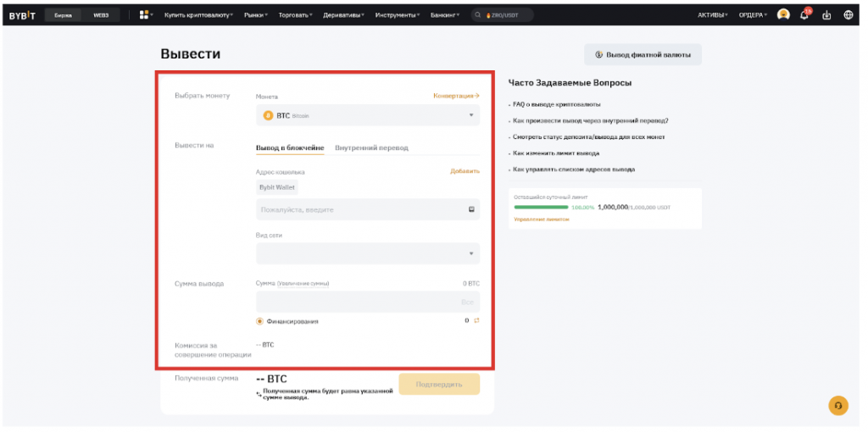This screenshot has width=868, height=433.
Task: Click the transfer arrows icon beside funding balance
Action: tap(476, 320)
